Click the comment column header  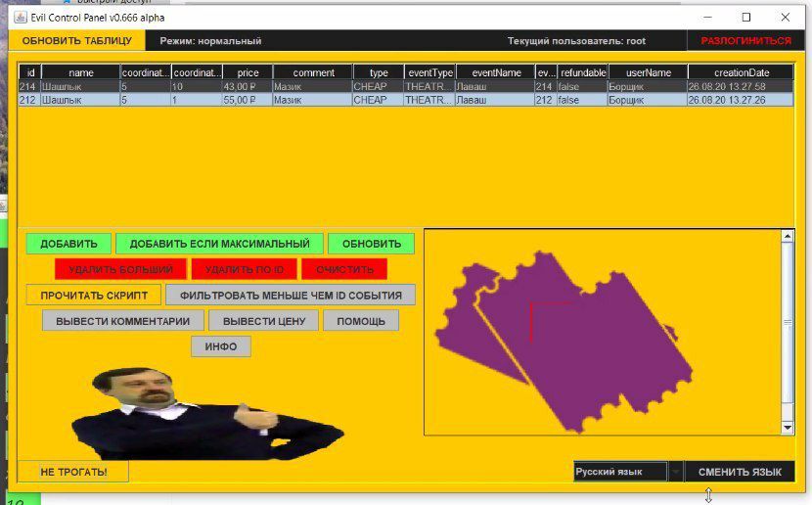(x=313, y=72)
